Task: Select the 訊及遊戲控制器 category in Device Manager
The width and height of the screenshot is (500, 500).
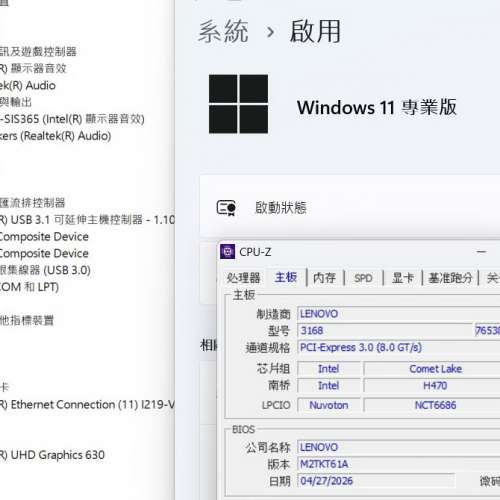Action: tap(38, 52)
